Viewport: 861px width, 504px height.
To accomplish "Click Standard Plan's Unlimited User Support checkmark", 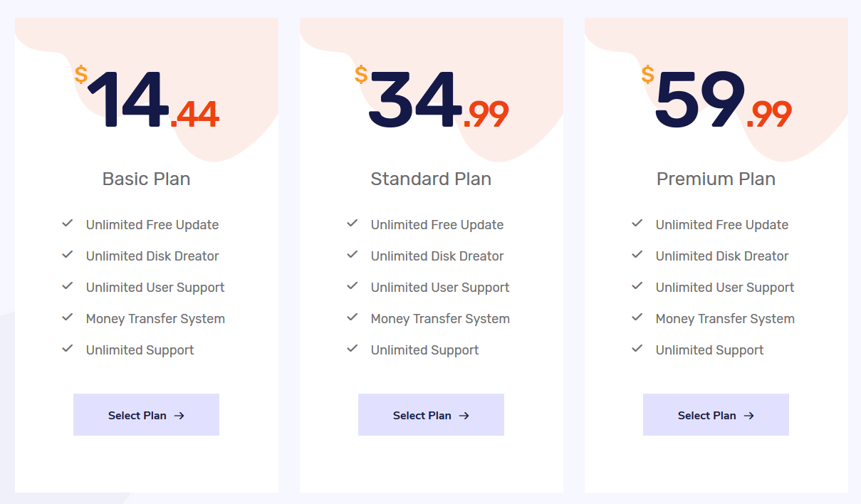I will click(x=353, y=286).
